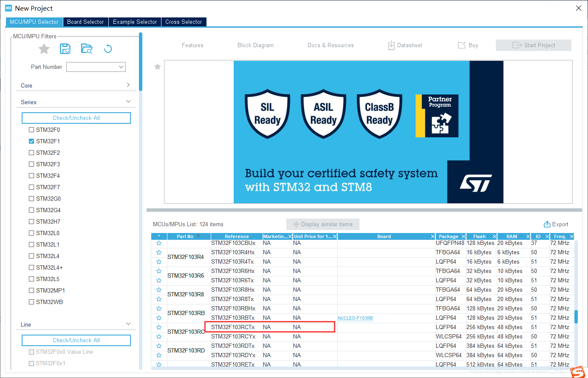Click Check/Uncheck All under Line
Image resolution: width=588 pixels, height=378 pixels.
tap(76, 340)
